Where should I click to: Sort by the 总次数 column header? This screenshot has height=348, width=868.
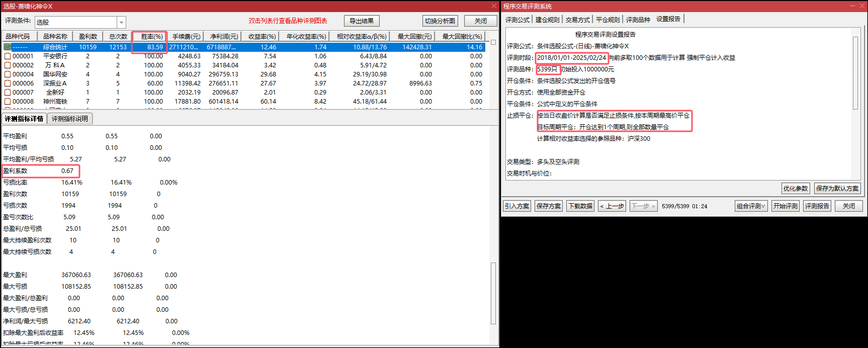[118, 36]
